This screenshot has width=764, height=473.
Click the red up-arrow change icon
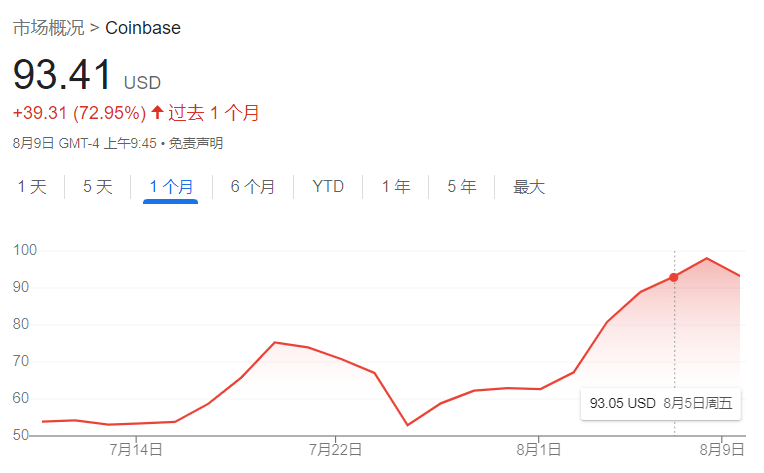[157, 112]
